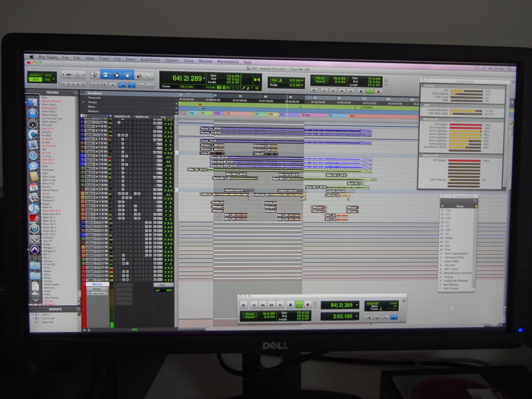This screenshot has width=532, height=399.
Task: Click the Return to Zero button in Transport window
Action: tap(254, 305)
